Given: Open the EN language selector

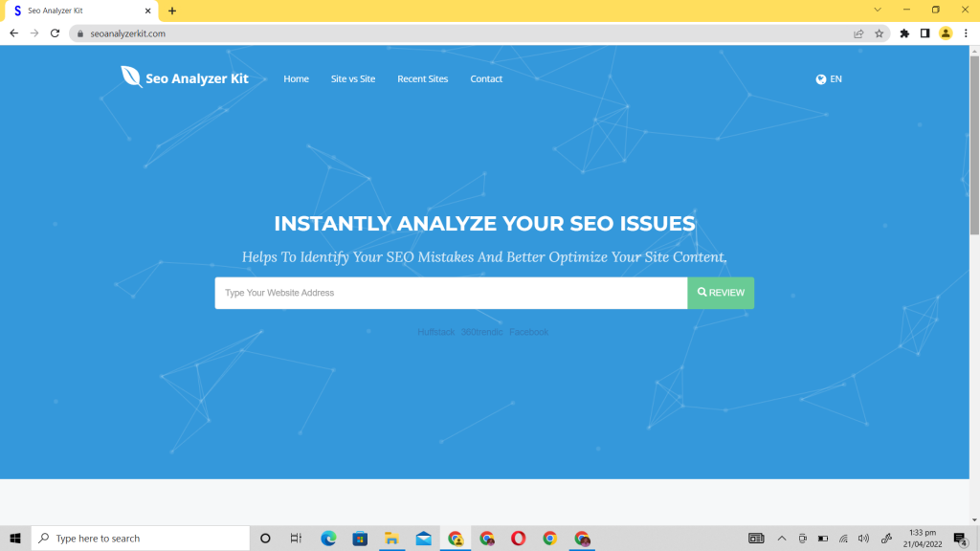Looking at the screenshot, I should click(829, 79).
